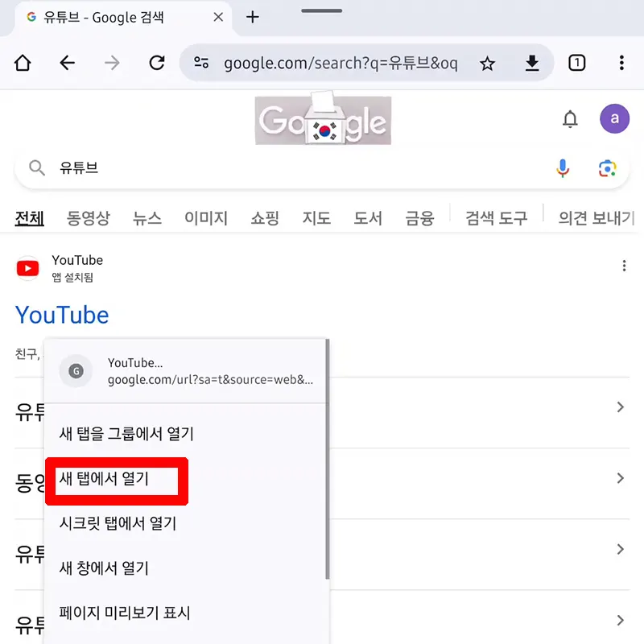
Task: Open the purple account avatar 'a'
Action: coord(614,118)
